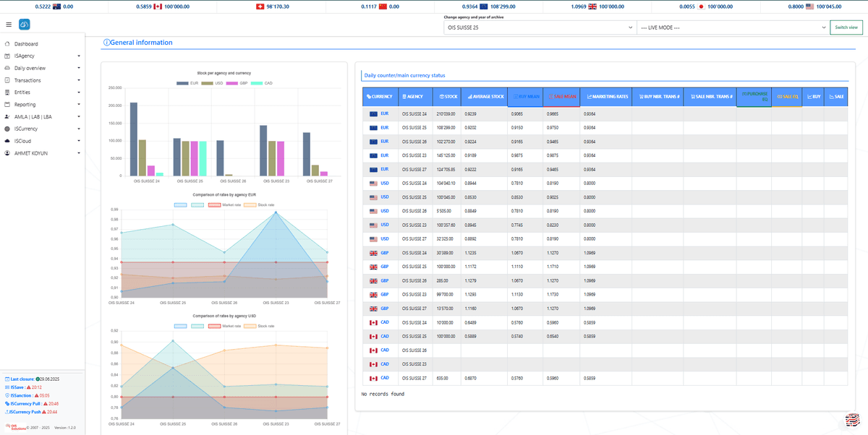The height and width of the screenshot is (435, 868).
Task: Click the ISAgency icon in sidebar
Action: click(7, 56)
